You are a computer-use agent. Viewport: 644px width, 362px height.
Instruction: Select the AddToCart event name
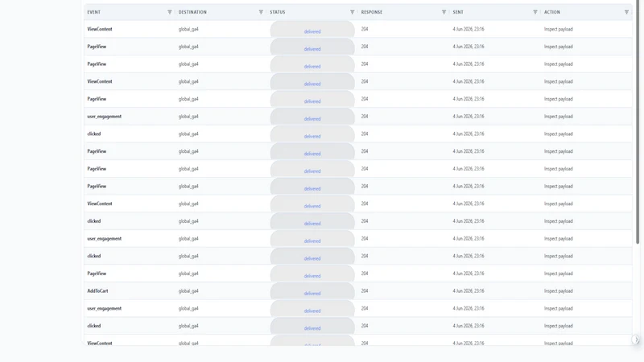pyautogui.click(x=97, y=291)
